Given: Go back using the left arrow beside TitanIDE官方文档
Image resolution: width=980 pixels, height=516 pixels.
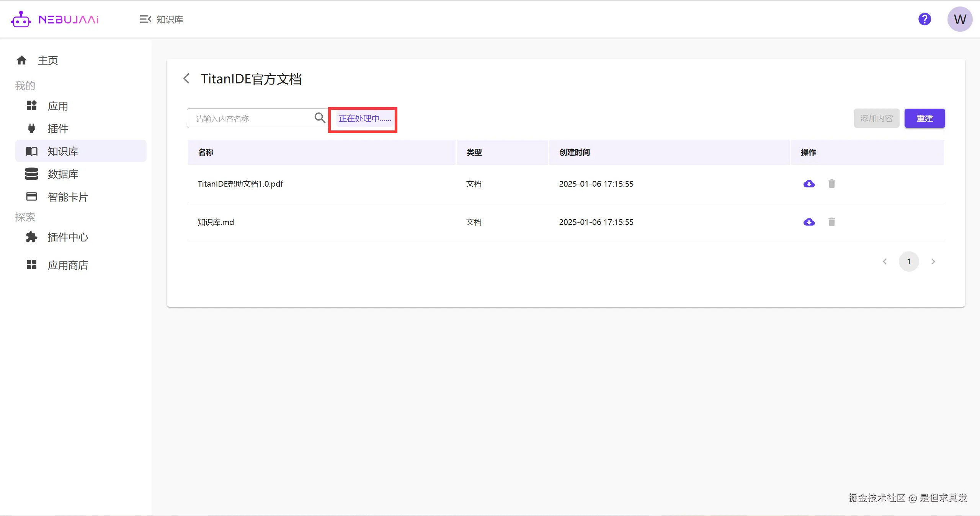Looking at the screenshot, I should pos(186,78).
